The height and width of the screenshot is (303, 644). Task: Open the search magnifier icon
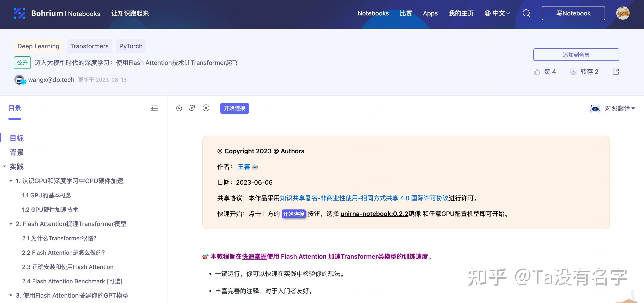coord(526,13)
